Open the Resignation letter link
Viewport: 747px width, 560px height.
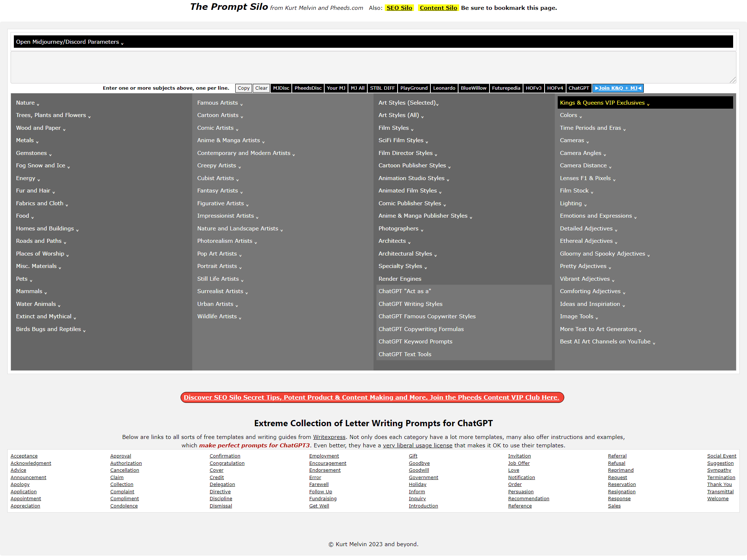pyautogui.click(x=622, y=492)
